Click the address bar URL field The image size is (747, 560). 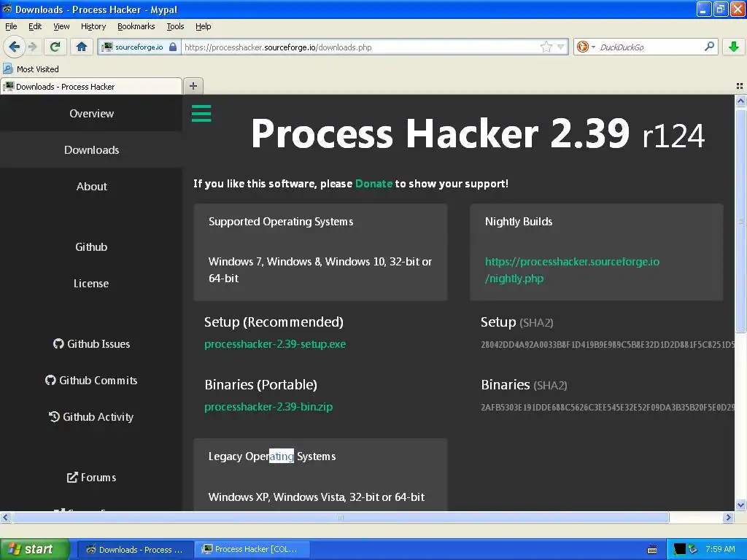tap(361, 47)
